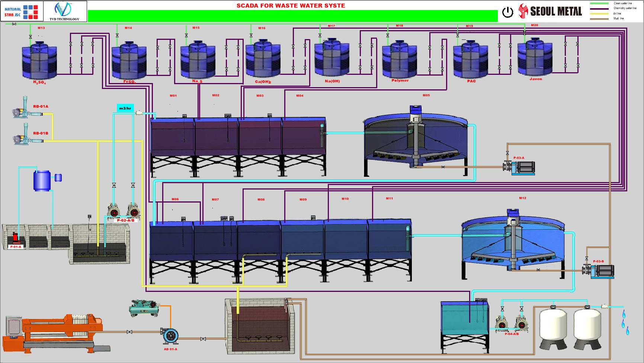Click the P-03-B mud pump

click(598, 271)
